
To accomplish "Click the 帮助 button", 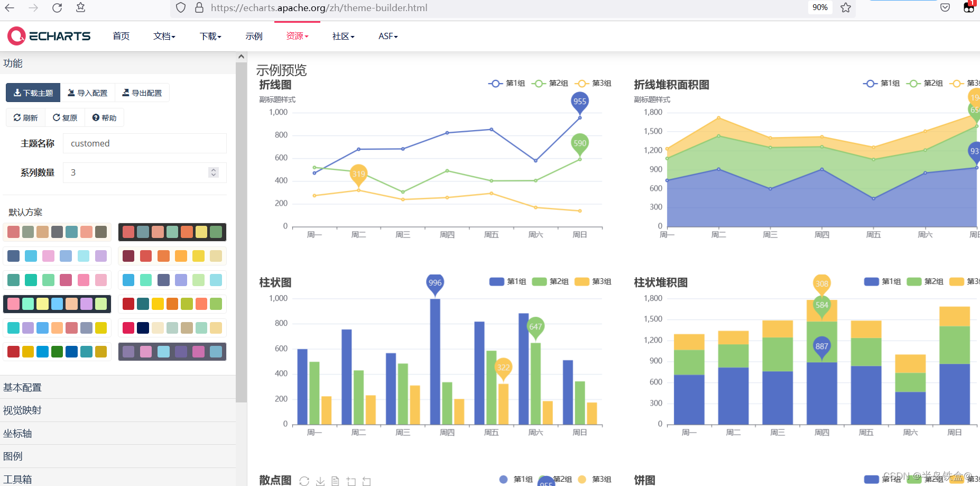I will point(104,117).
